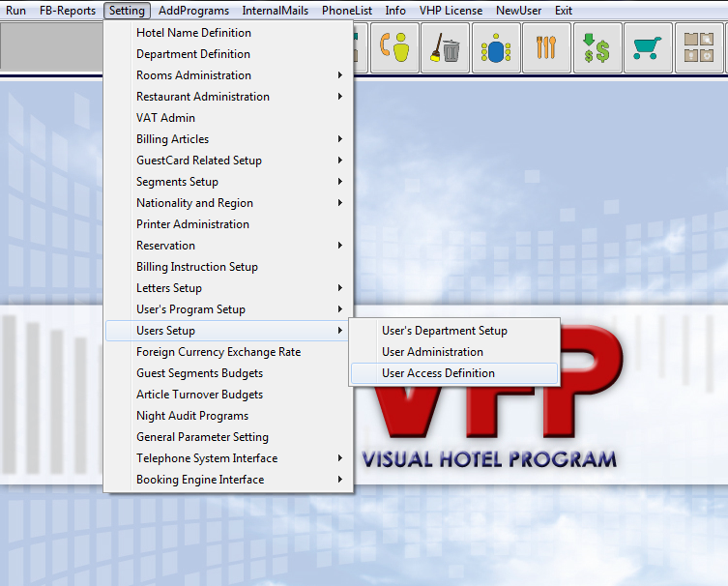Open the shopping cart purchasing icon

tap(648, 47)
